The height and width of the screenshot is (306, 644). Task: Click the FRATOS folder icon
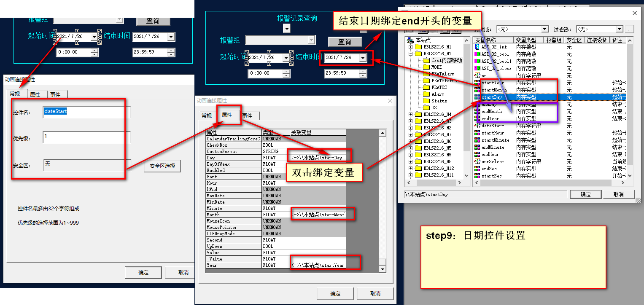[x=426, y=87]
